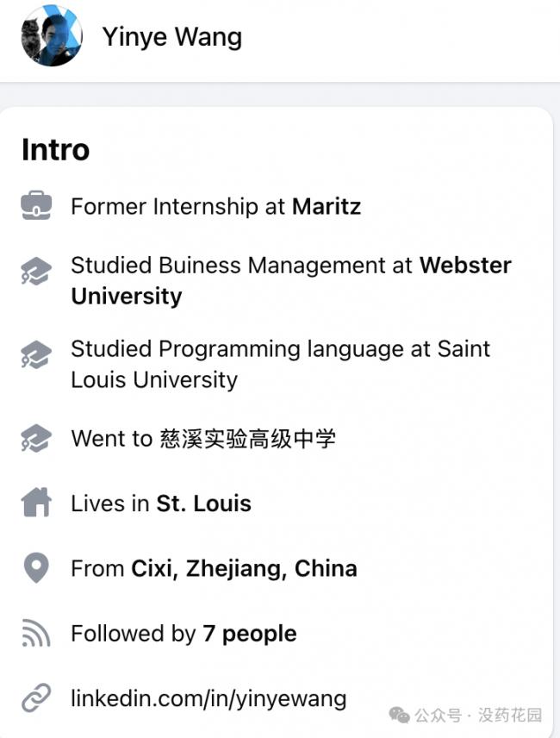Click the chain link icon beside LinkedIn URL

(36, 698)
